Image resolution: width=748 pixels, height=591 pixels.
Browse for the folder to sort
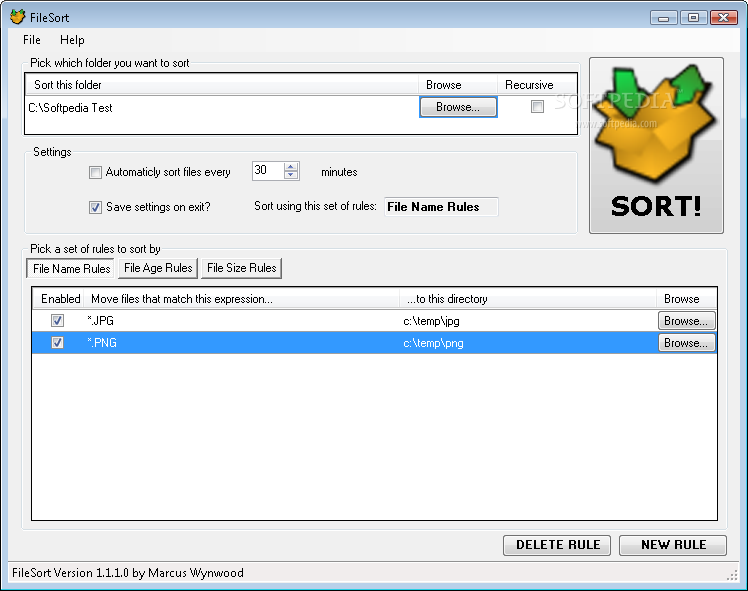(458, 107)
